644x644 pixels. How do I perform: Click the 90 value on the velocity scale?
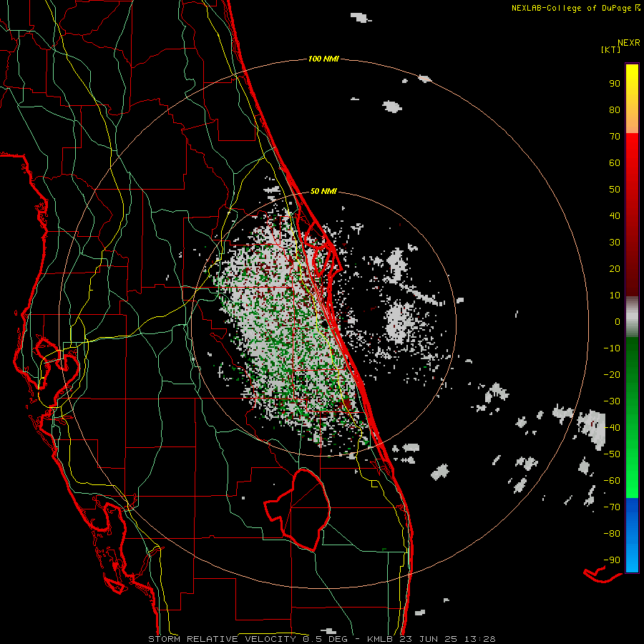615,84
